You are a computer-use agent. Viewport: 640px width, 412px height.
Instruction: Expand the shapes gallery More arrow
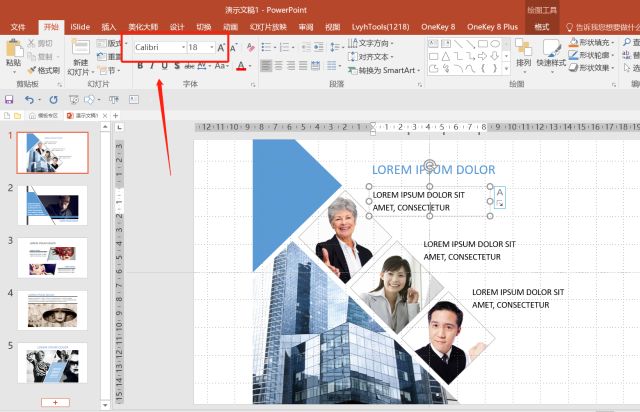pos(506,69)
